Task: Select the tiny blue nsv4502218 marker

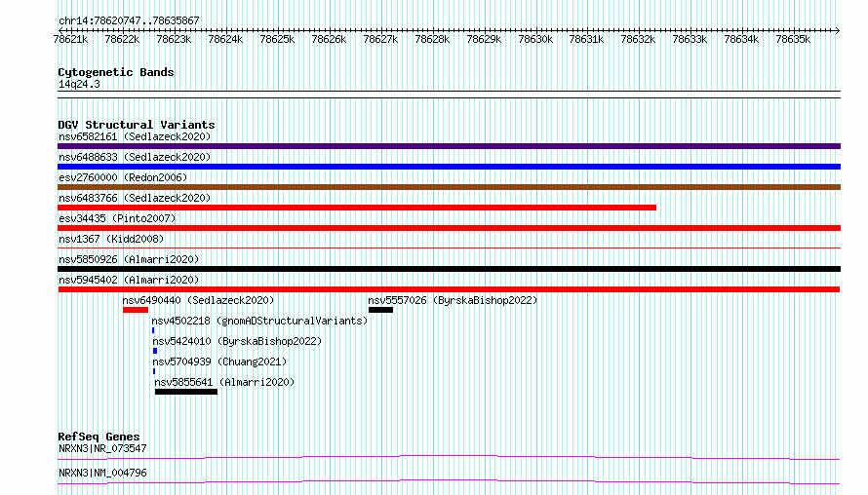Action: [153, 330]
